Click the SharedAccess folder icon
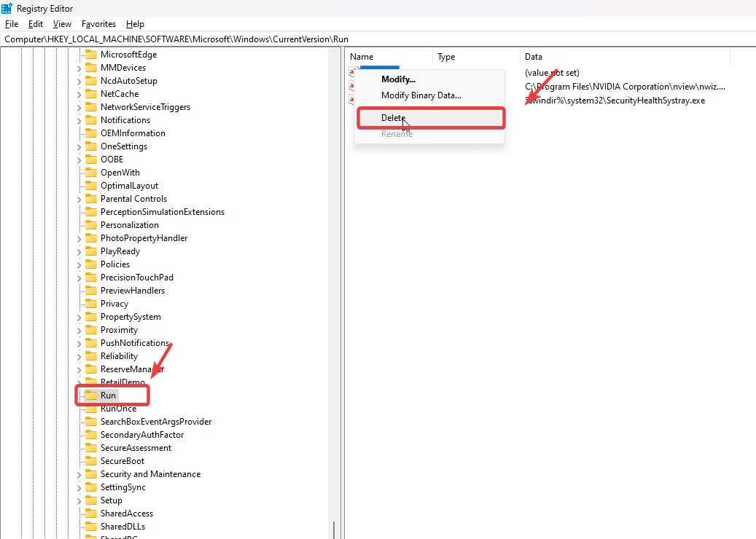Viewport: 756px width, 539px height. (x=91, y=514)
